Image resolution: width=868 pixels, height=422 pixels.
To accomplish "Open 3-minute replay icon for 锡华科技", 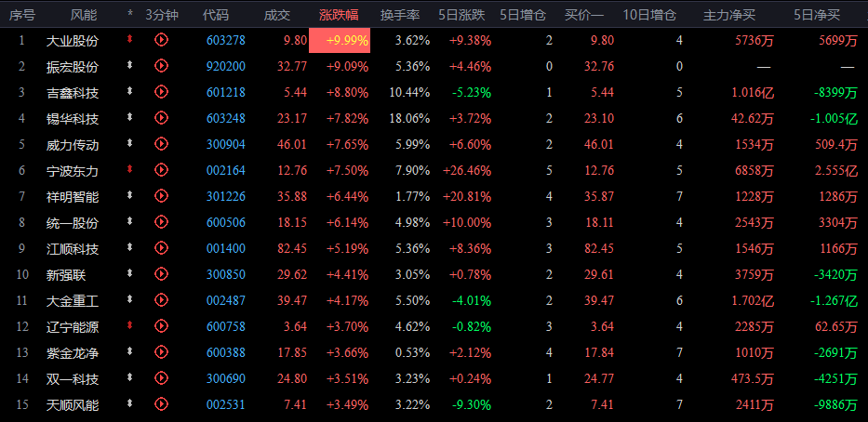I will [161, 118].
